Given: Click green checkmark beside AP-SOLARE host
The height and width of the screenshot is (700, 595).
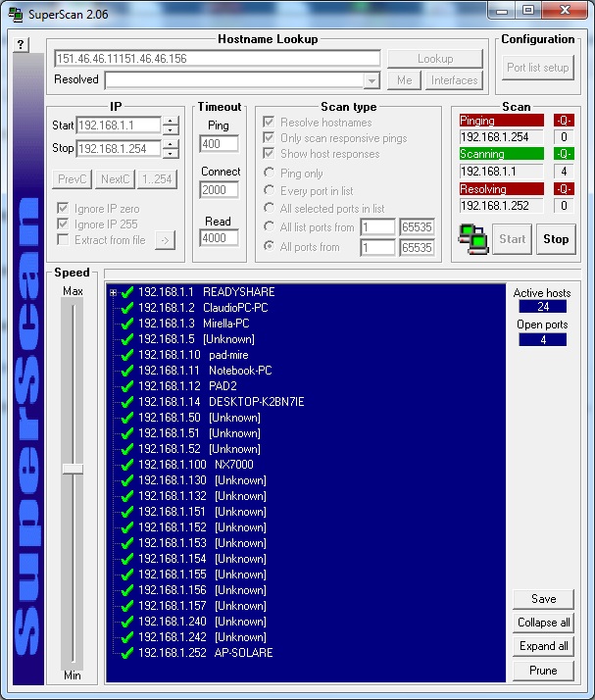Looking at the screenshot, I should pyautogui.click(x=127, y=653).
